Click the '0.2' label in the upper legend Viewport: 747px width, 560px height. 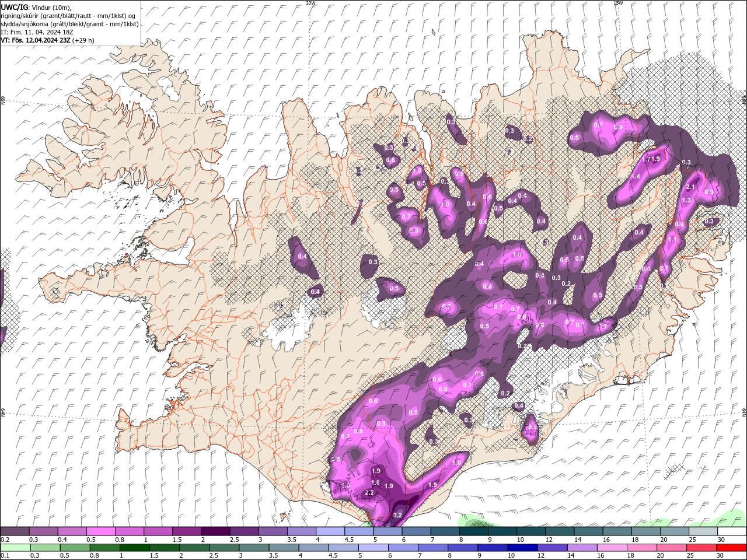click(5, 540)
